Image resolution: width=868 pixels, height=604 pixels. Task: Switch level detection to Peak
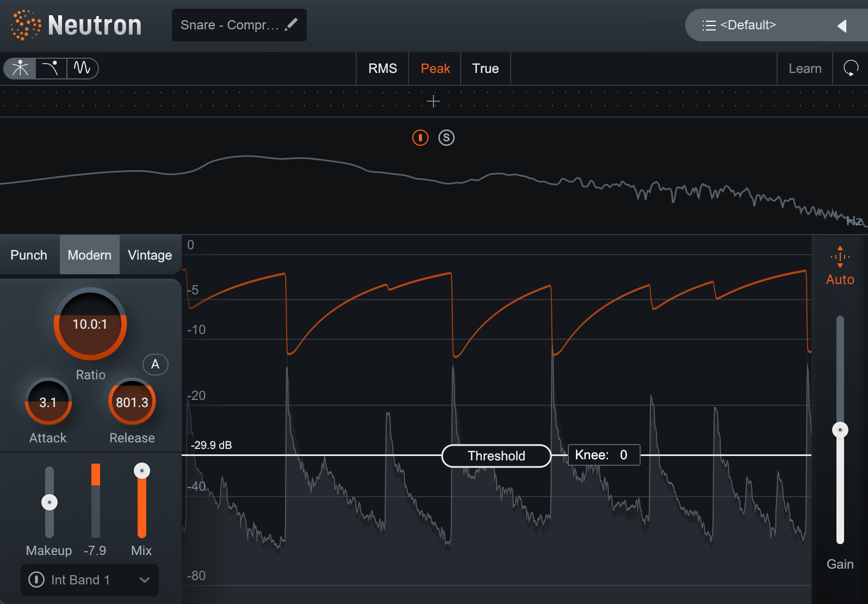click(x=435, y=69)
